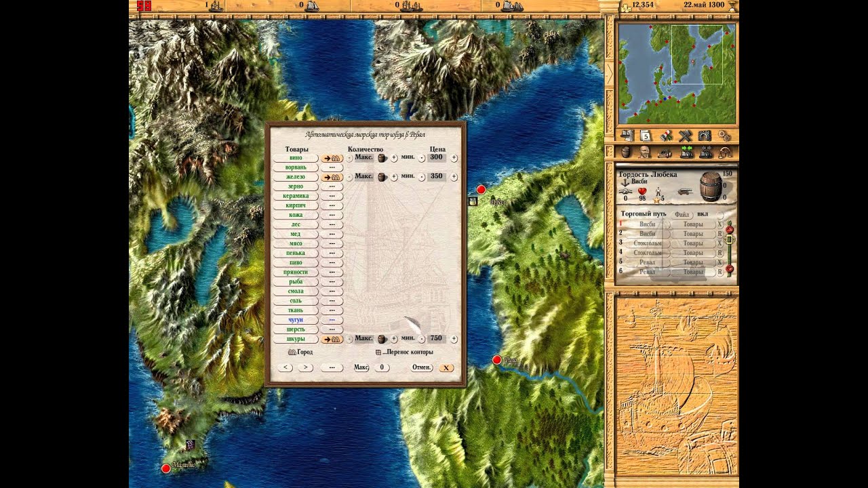Screen dimensions: 868x488
Task: Close the trade dialog with the X button
Action: (x=446, y=367)
